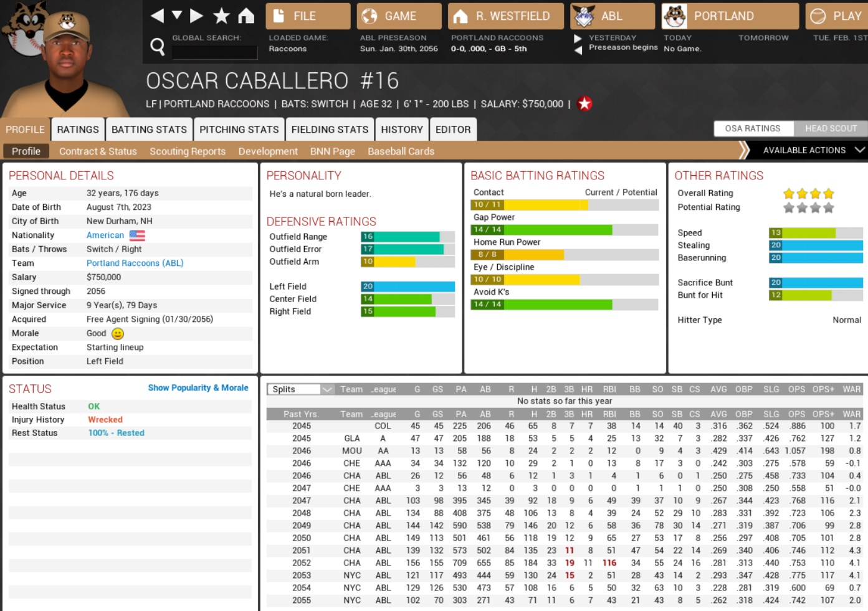Open the navigation history down arrow
The height and width of the screenshot is (611, 868).
(177, 15)
